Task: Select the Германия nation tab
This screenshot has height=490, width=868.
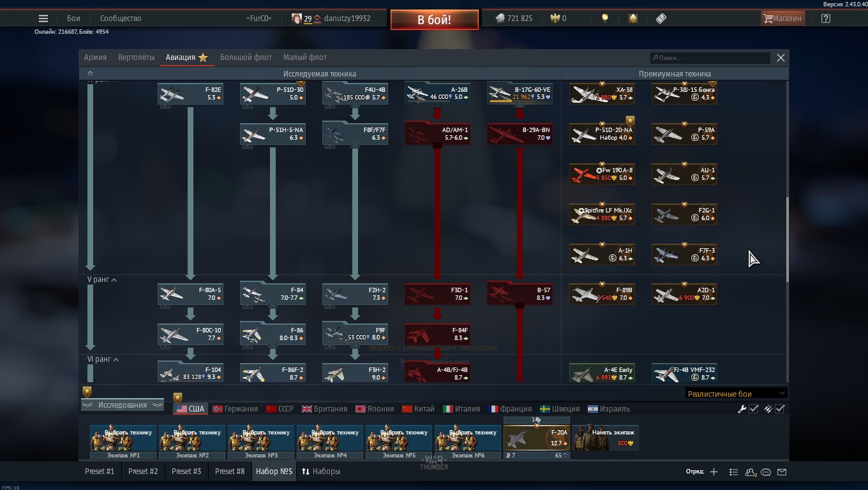Action: click(235, 409)
